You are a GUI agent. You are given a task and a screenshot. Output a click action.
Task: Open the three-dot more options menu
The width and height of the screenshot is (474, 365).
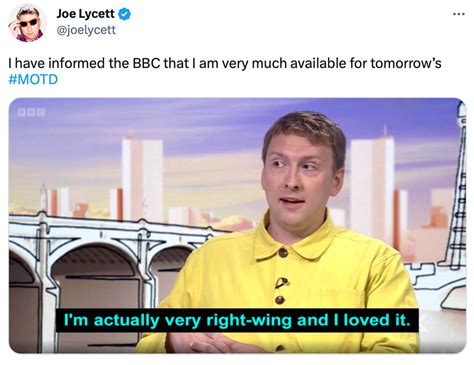[x=459, y=14]
